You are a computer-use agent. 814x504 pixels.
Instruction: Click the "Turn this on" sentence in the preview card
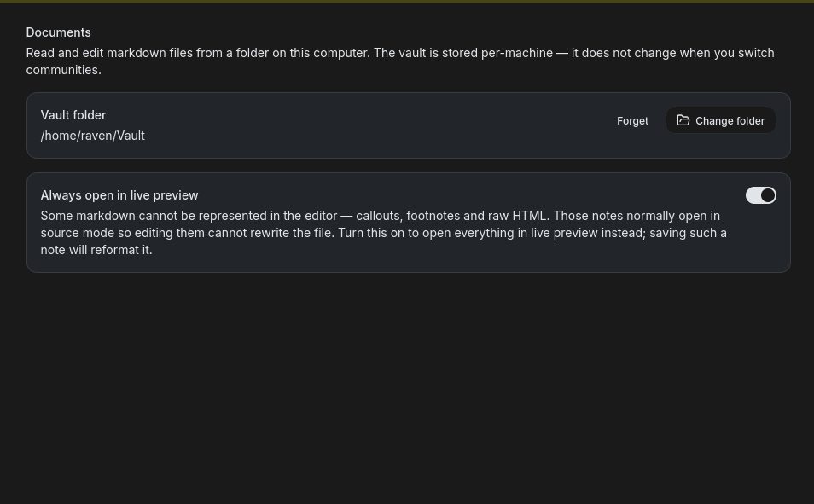[x=532, y=240]
